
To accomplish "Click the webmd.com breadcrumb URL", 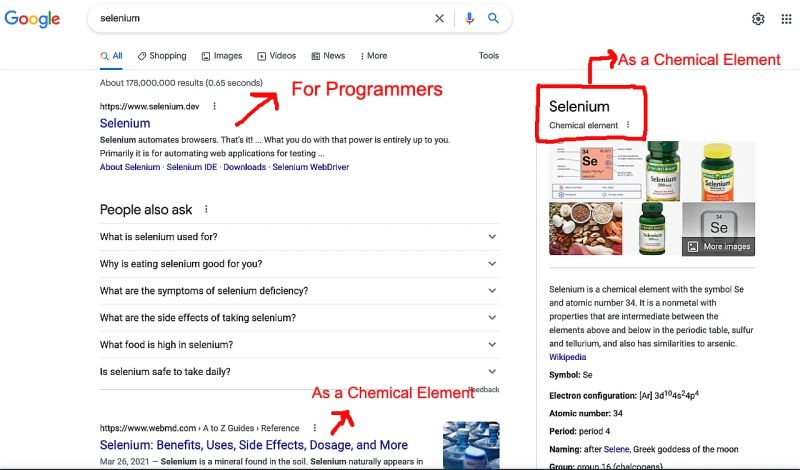I will (x=199, y=428).
